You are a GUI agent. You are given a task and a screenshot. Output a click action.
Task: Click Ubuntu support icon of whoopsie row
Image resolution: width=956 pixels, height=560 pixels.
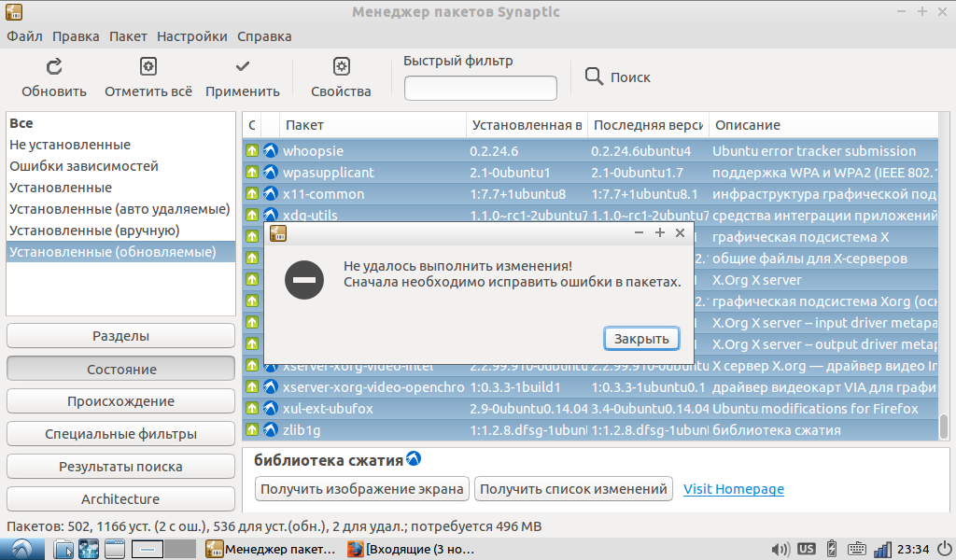click(271, 150)
